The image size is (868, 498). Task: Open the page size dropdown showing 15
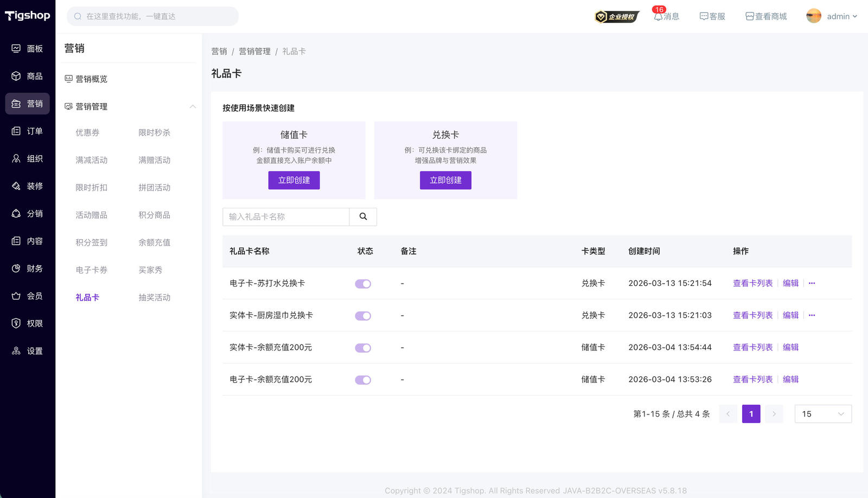point(822,413)
